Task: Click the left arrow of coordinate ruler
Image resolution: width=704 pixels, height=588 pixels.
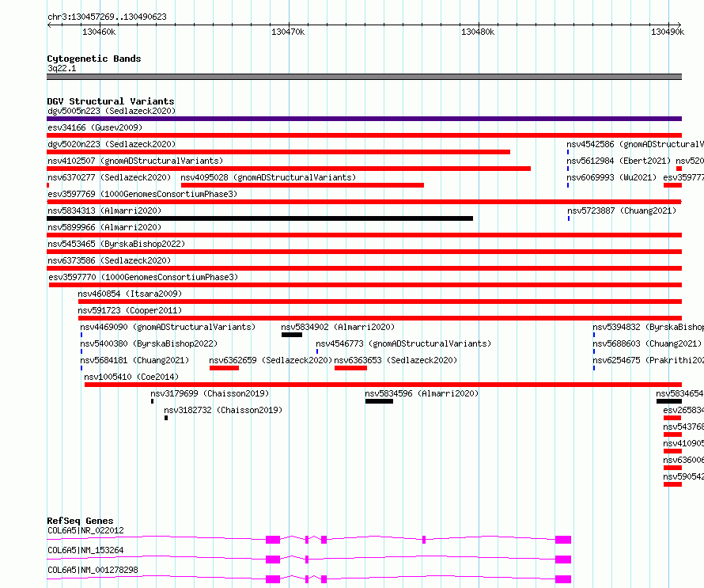Action: [x=49, y=25]
